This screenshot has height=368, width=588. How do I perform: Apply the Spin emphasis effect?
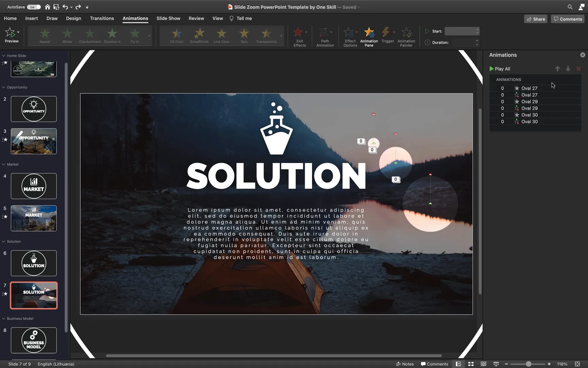click(244, 35)
